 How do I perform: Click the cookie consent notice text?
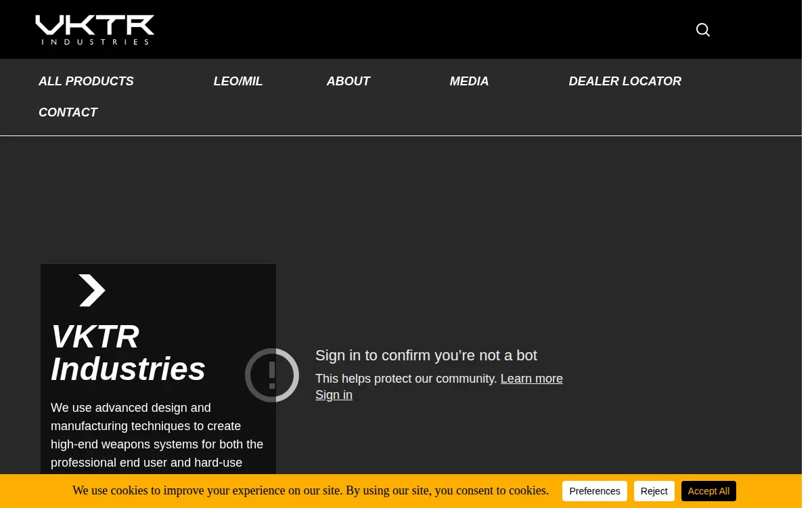coord(311,490)
